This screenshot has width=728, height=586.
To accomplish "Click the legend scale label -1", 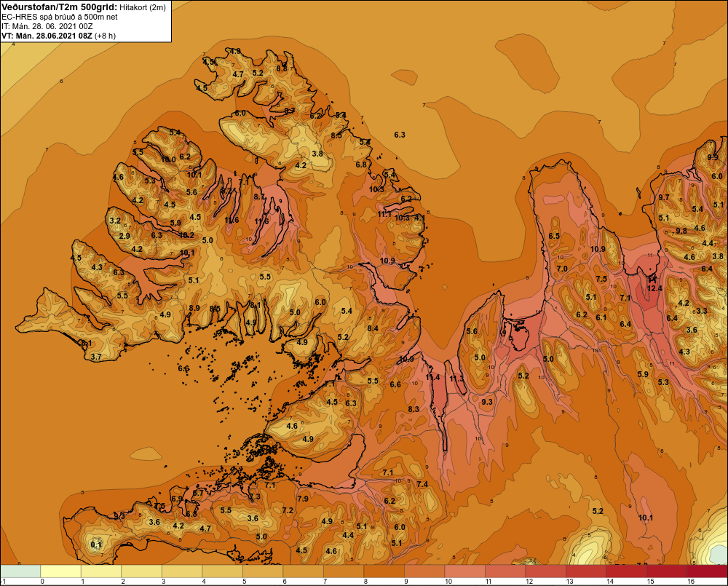I will [x=3, y=582].
